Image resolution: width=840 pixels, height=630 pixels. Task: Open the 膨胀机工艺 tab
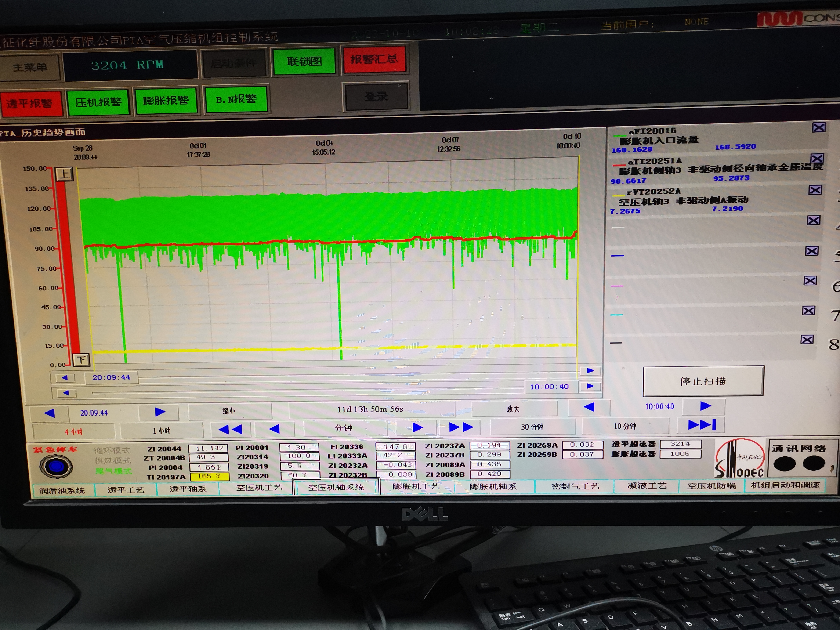point(416,486)
